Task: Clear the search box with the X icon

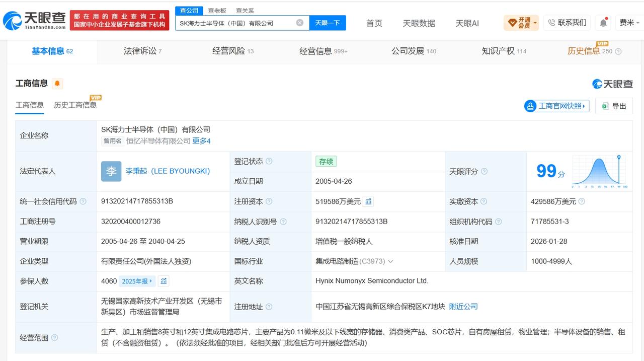Action: click(x=300, y=23)
